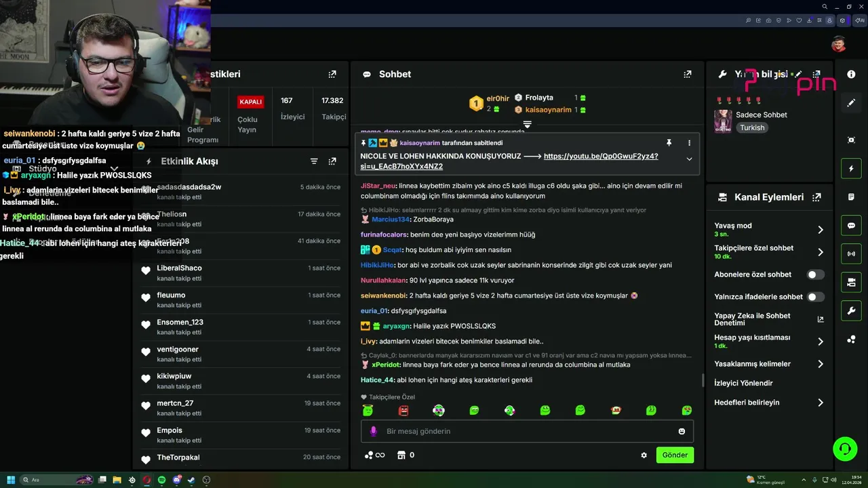Collapse the chat leaderboard arrow
The height and width of the screenshot is (488, 868).
tap(527, 125)
